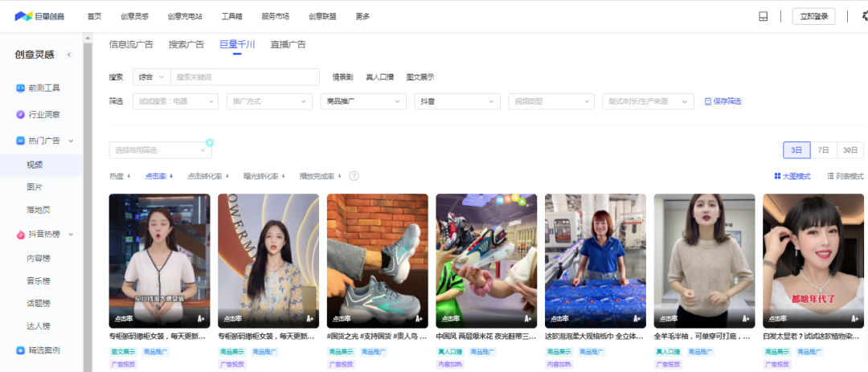Open the 推广方式 dropdown
Image resolution: width=868 pixels, height=372 pixels.
(x=269, y=101)
